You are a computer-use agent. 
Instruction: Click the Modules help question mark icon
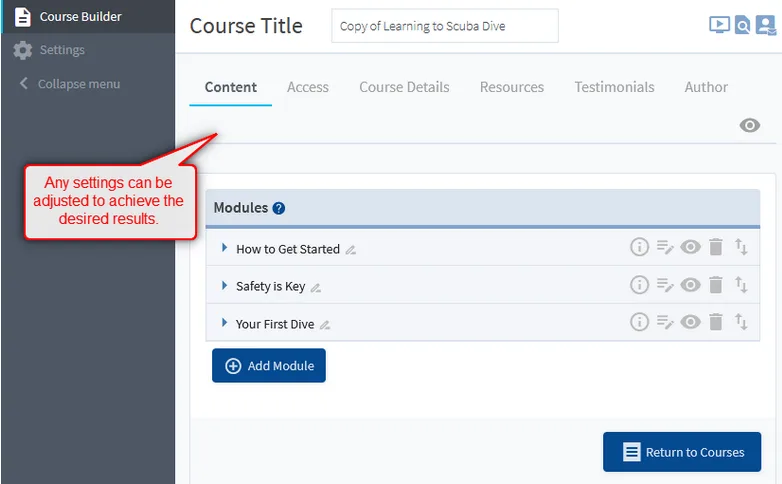pos(279,208)
